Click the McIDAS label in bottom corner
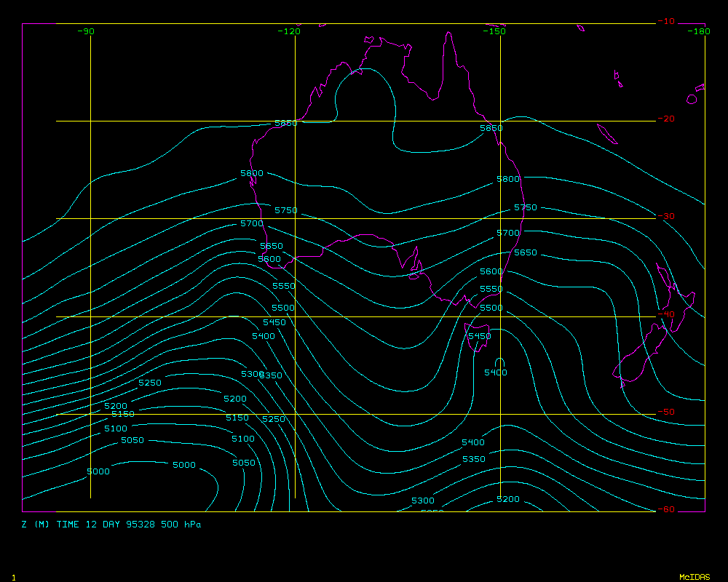This screenshot has width=728, height=582. pos(694,577)
